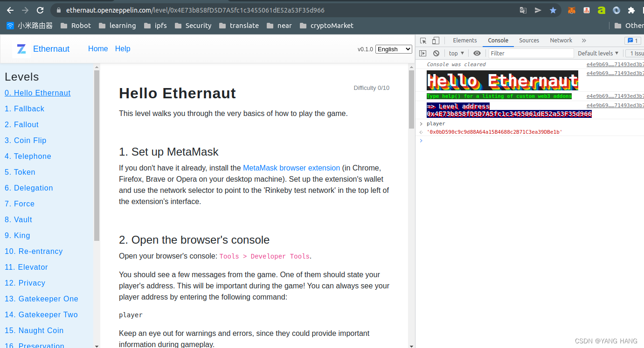The height and width of the screenshot is (348, 644).
Task: Open the Default levels dropdown
Action: [x=598, y=54]
